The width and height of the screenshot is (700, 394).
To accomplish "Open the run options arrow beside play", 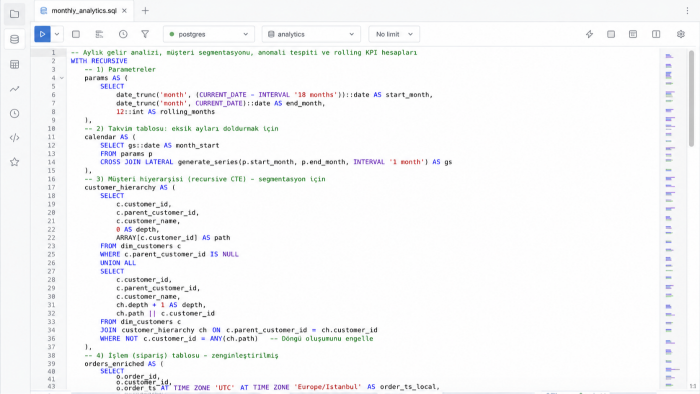I will (57, 34).
